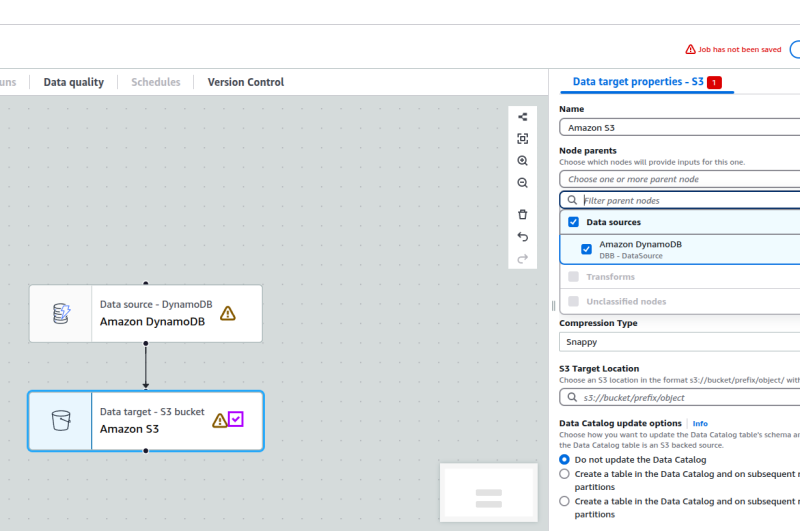Open the Data target properties - S3 tab

[x=638, y=82]
